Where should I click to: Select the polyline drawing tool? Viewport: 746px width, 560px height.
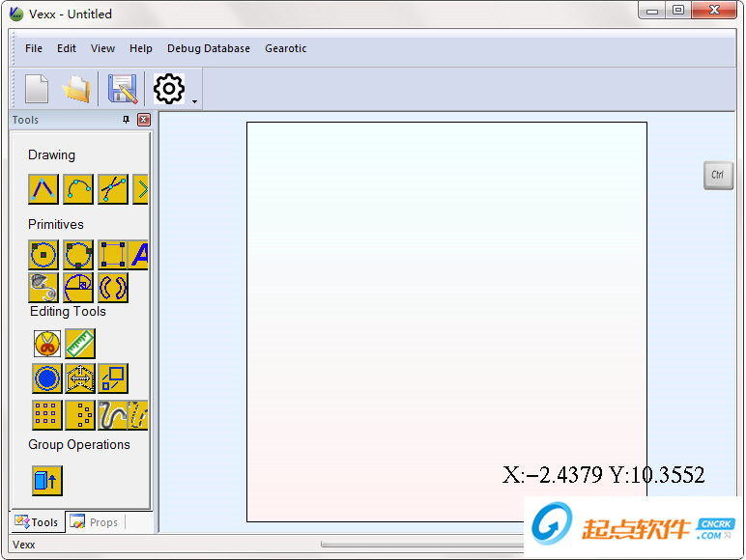tap(43, 189)
